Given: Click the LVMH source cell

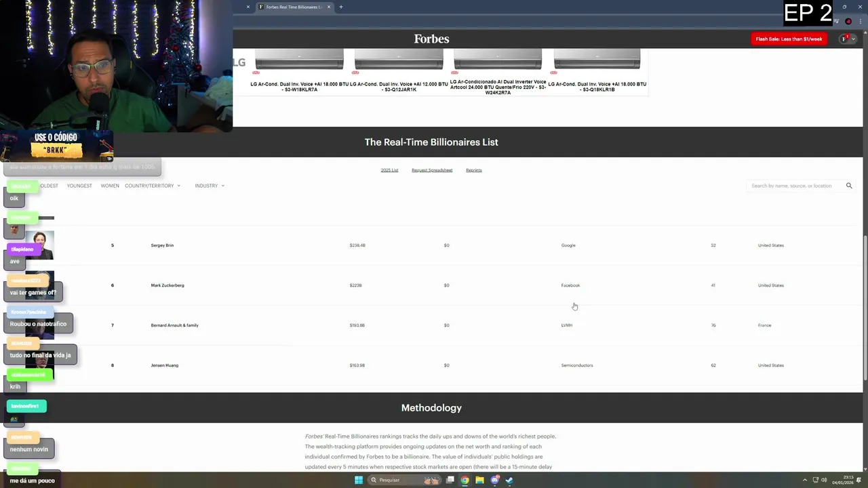Looking at the screenshot, I should click(x=567, y=325).
